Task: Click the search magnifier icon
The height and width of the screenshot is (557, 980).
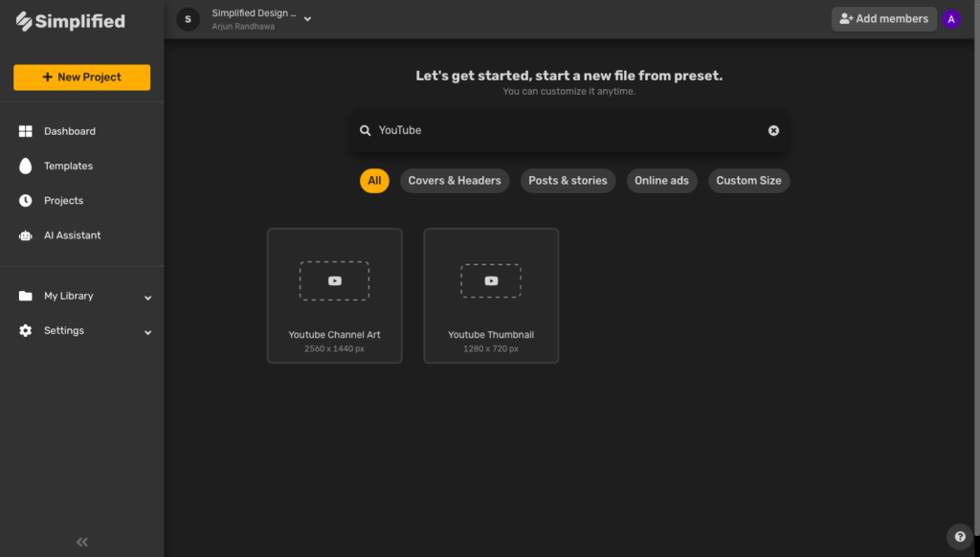Action: [366, 130]
